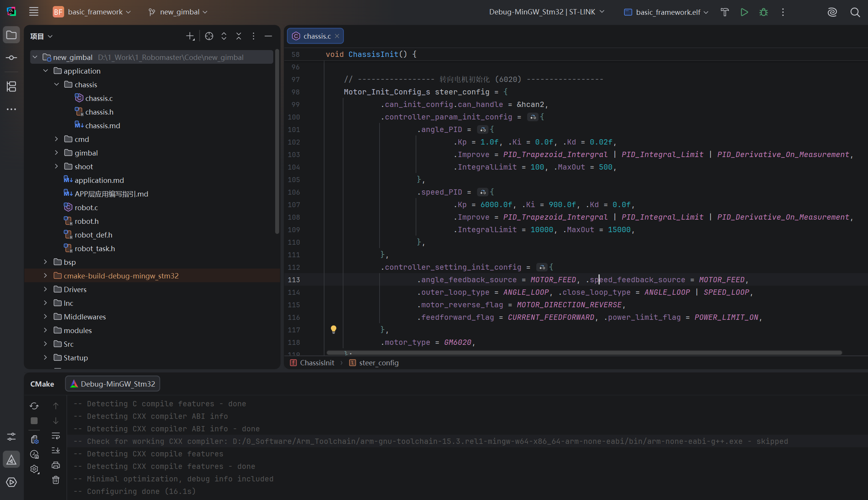The height and width of the screenshot is (500, 868).
Task: Expand the cmake-build-debug-mingw_stm32 folder
Action: pyautogui.click(x=45, y=276)
